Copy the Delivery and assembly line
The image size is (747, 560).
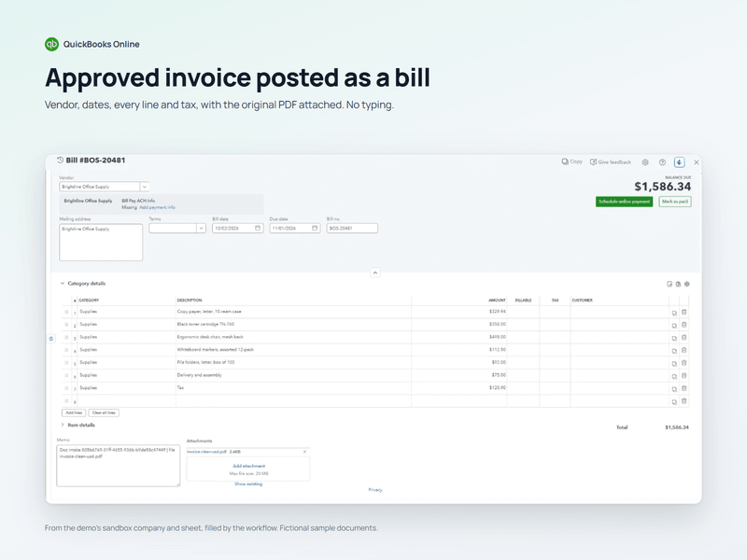[x=674, y=377]
